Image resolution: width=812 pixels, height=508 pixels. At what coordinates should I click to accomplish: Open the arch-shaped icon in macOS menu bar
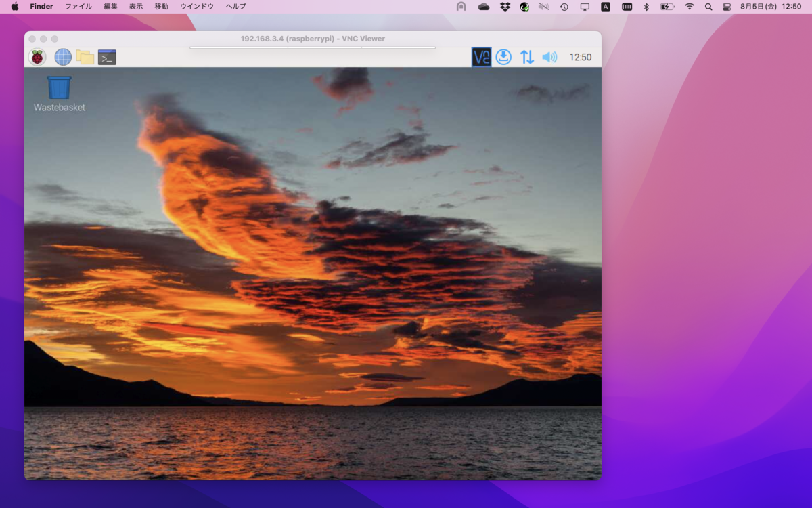461,7
